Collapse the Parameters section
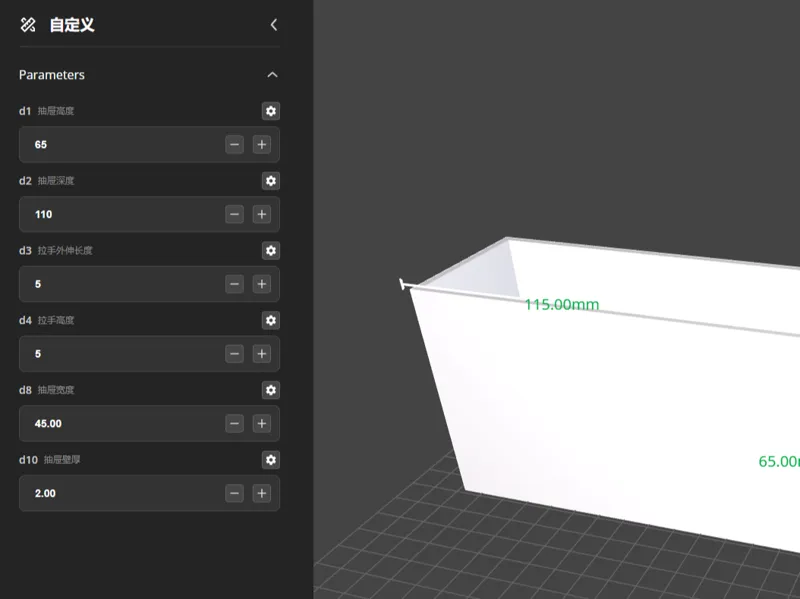 tap(272, 74)
